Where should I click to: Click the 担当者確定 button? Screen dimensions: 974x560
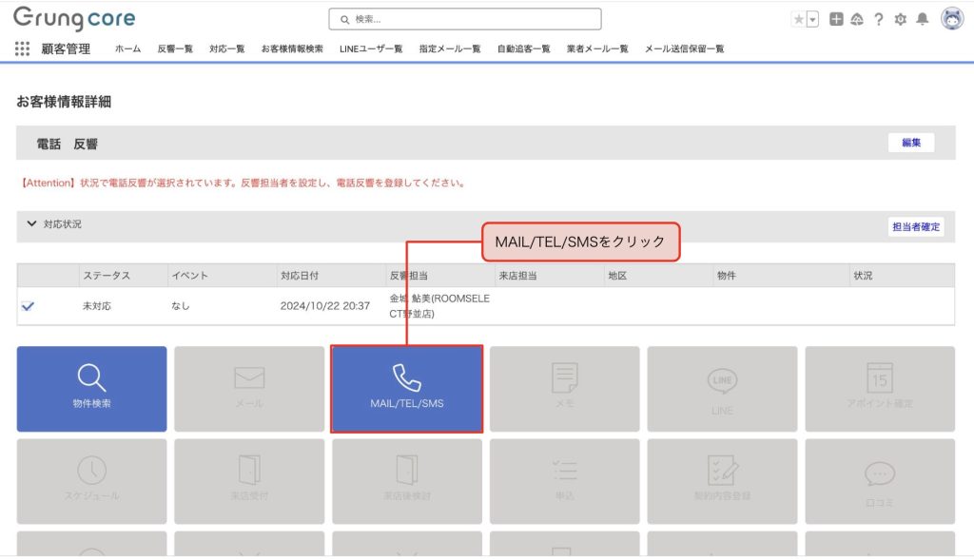click(916, 226)
